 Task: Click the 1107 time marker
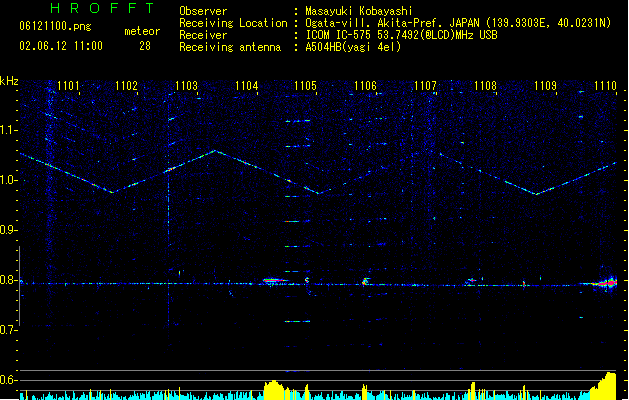tap(425, 86)
